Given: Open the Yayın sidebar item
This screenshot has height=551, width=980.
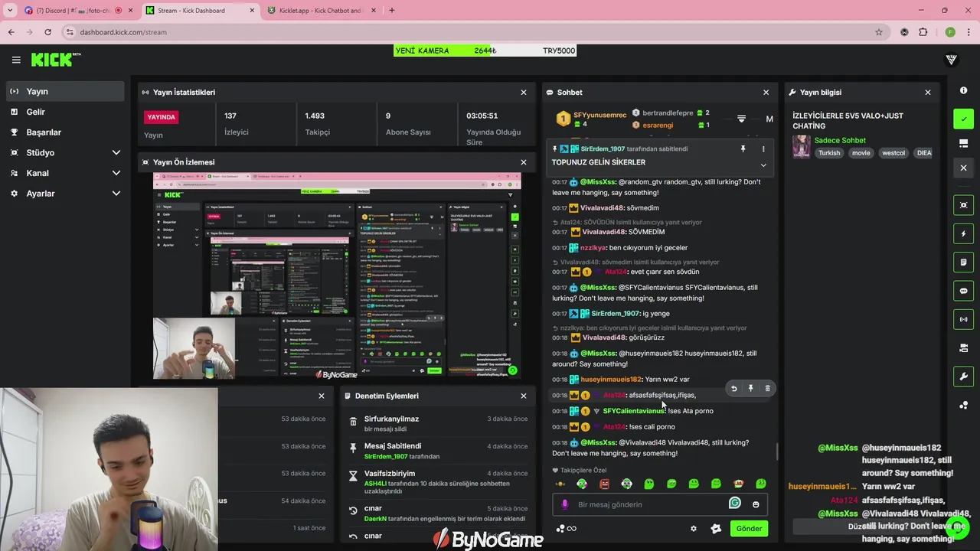Looking at the screenshot, I should click(x=64, y=91).
